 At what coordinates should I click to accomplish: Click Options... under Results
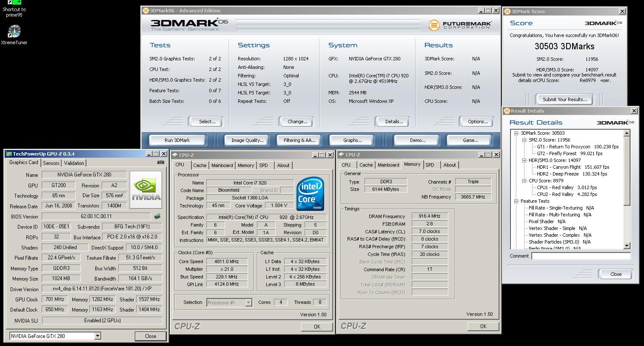478,122
